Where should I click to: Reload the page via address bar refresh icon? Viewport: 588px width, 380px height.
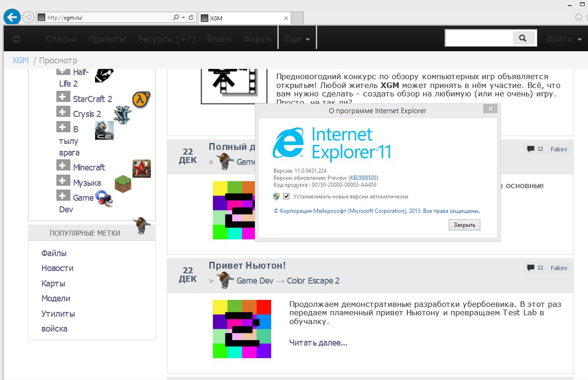coord(191,18)
